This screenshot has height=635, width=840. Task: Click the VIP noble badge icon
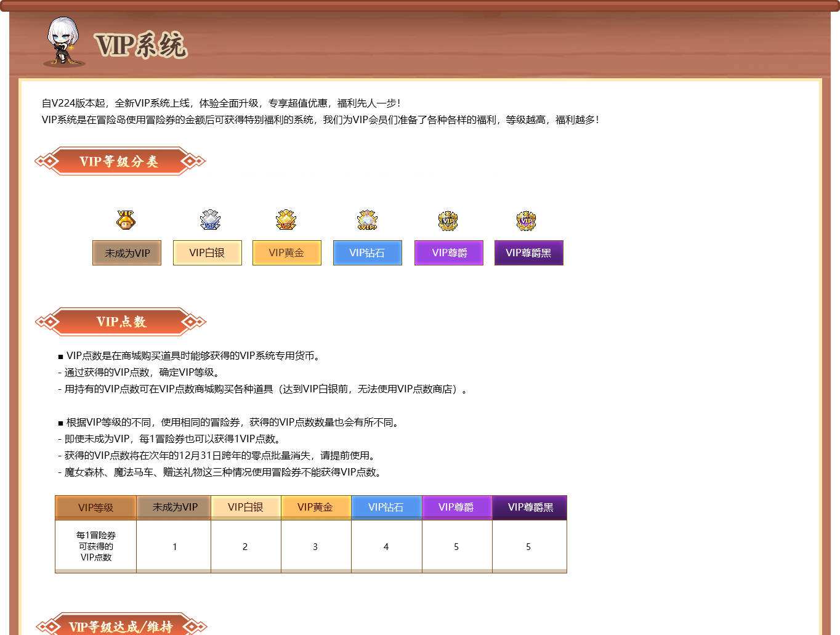tap(448, 220)
